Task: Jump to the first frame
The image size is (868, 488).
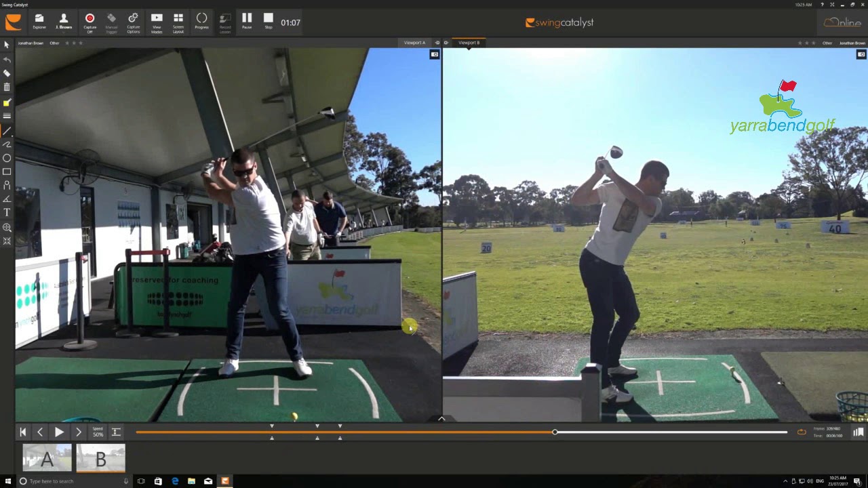Action: (x=22, y=432)
